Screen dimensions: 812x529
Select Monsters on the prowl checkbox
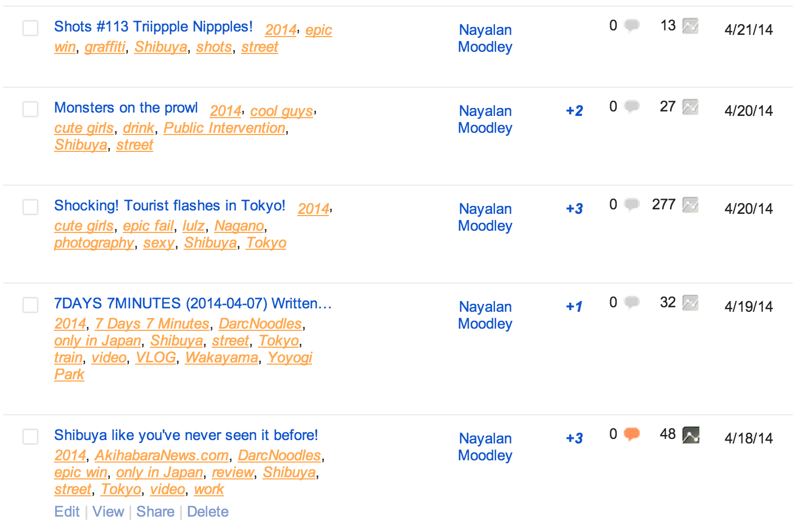click(x=30, y=109)
